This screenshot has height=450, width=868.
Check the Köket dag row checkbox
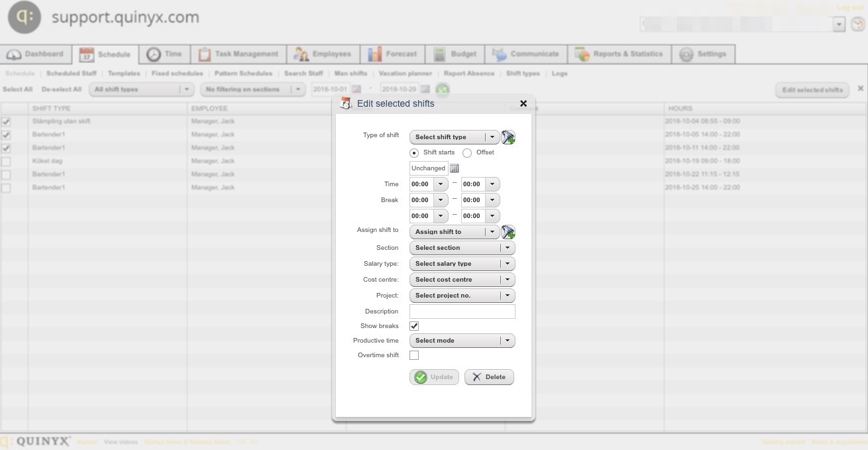pyautogui.click(x=6, y=162)
